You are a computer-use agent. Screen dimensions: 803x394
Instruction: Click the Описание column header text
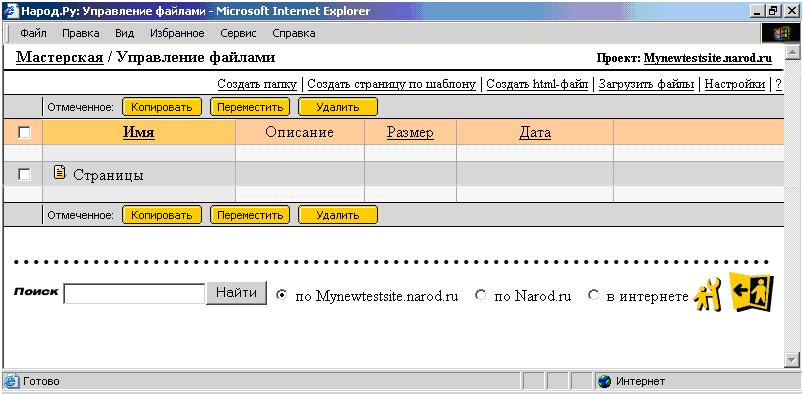[x=300, y=133]
